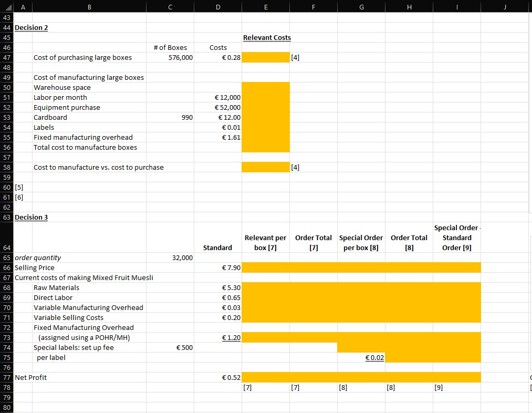Click 'Relevant per box [7]' heading
The width and height of the screenshot is (532, 413).
(x=265, y=243)
